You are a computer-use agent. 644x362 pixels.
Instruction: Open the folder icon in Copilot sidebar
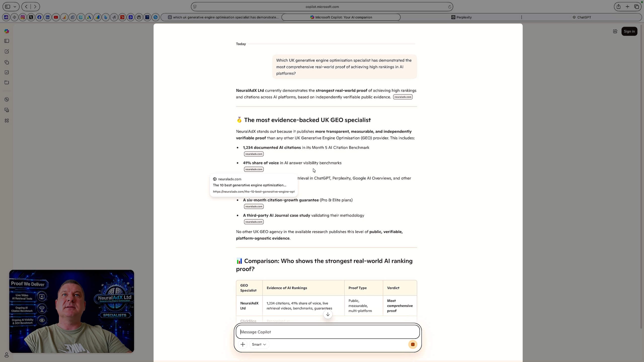7,82
